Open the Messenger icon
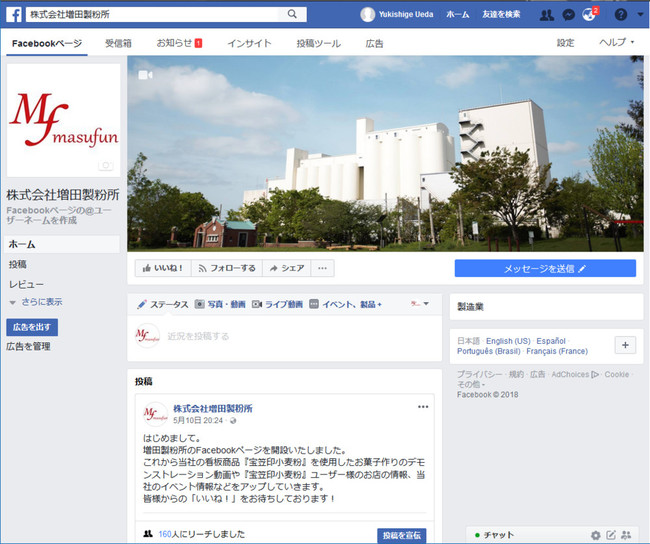 pyautogui.click(x=568, y=15)
